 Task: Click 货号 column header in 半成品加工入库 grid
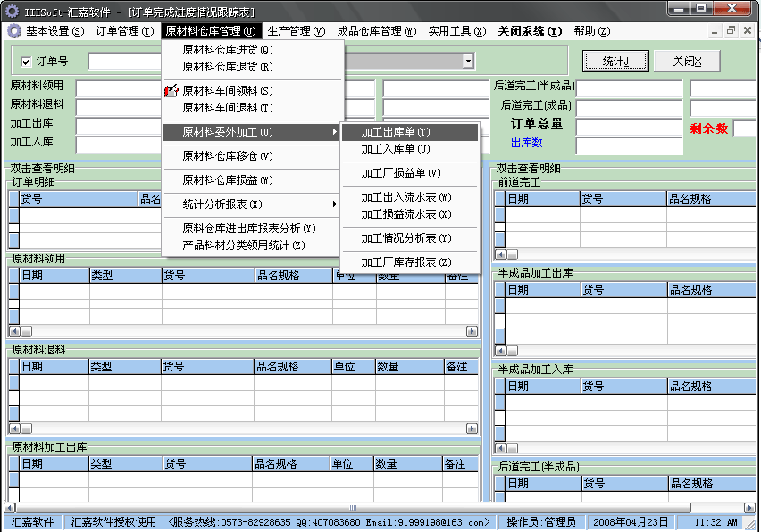[624, 386]
